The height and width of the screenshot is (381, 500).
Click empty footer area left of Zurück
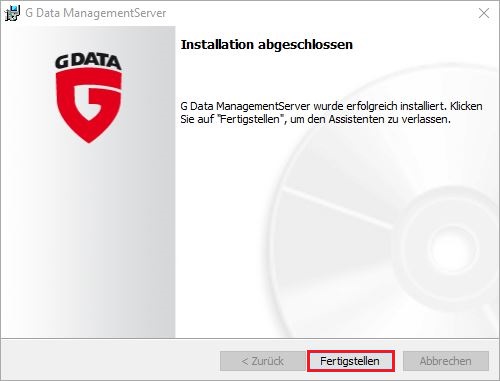(110, 361)
